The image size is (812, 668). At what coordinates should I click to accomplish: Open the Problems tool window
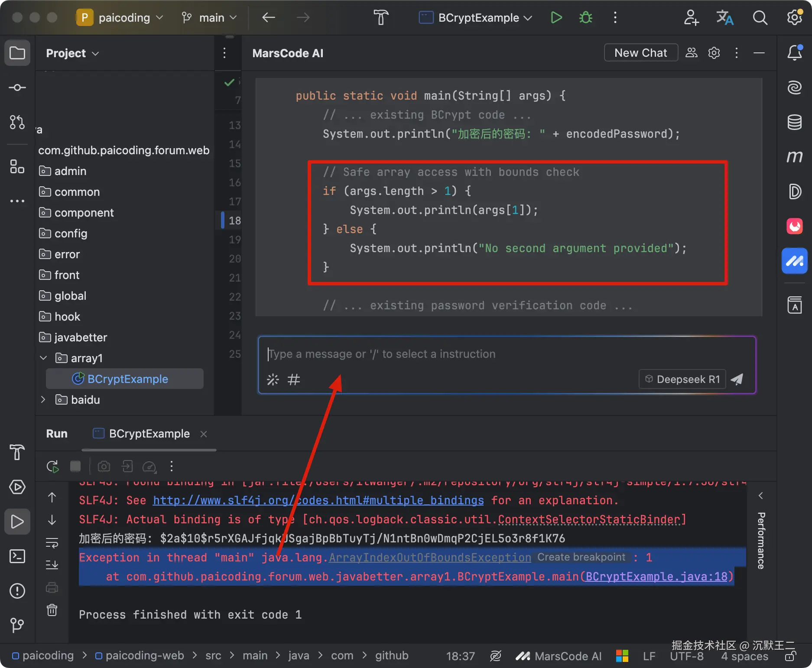point(17,591)
